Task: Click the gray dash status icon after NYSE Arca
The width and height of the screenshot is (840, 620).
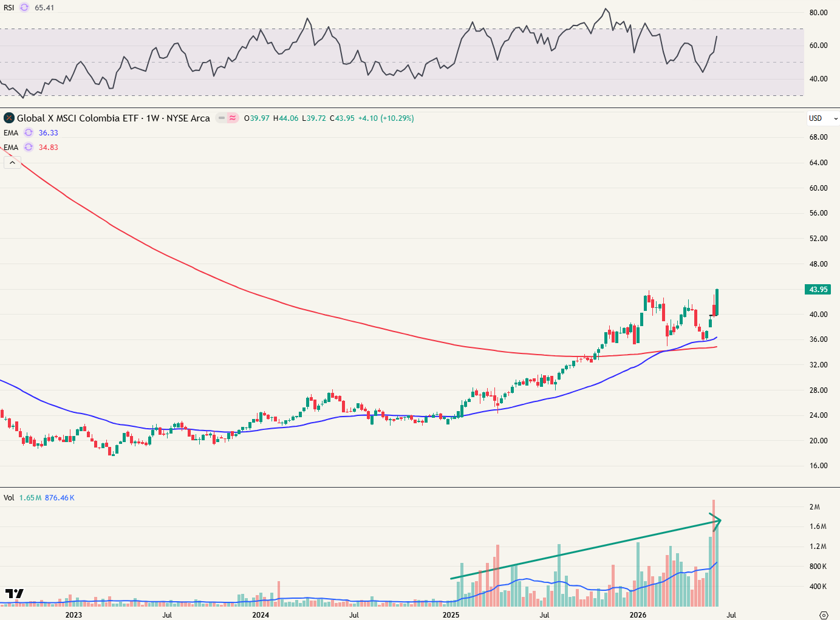Action: [x=222, y=118]
